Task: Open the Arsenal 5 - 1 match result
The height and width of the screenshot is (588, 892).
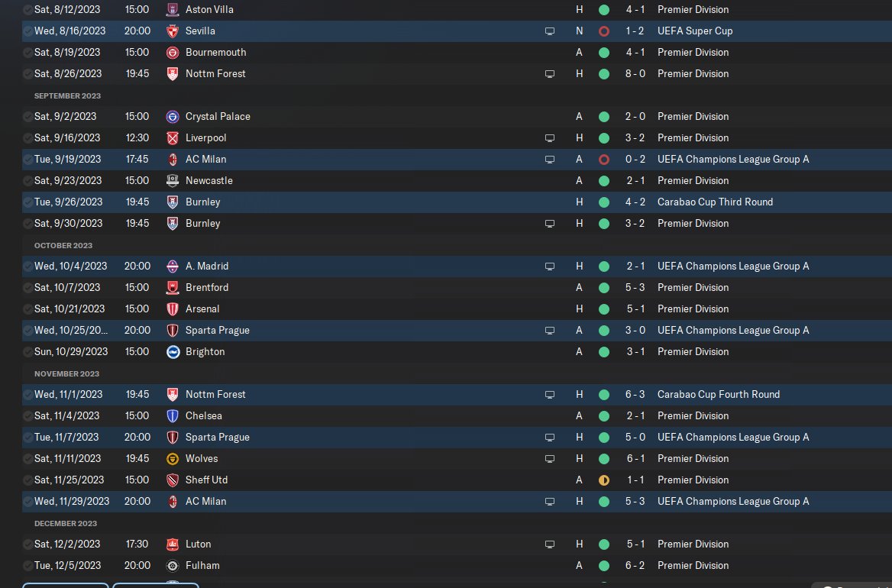Action: pos(635,309)
